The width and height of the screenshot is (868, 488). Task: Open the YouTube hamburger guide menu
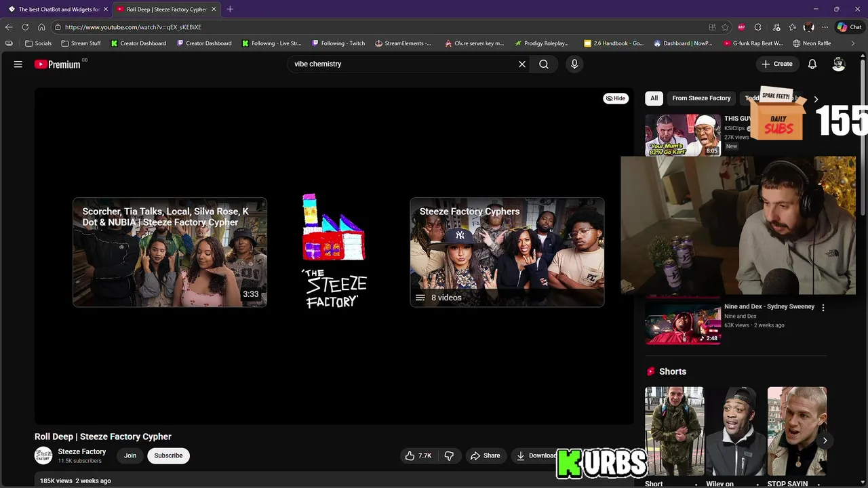tap(18, 64)
